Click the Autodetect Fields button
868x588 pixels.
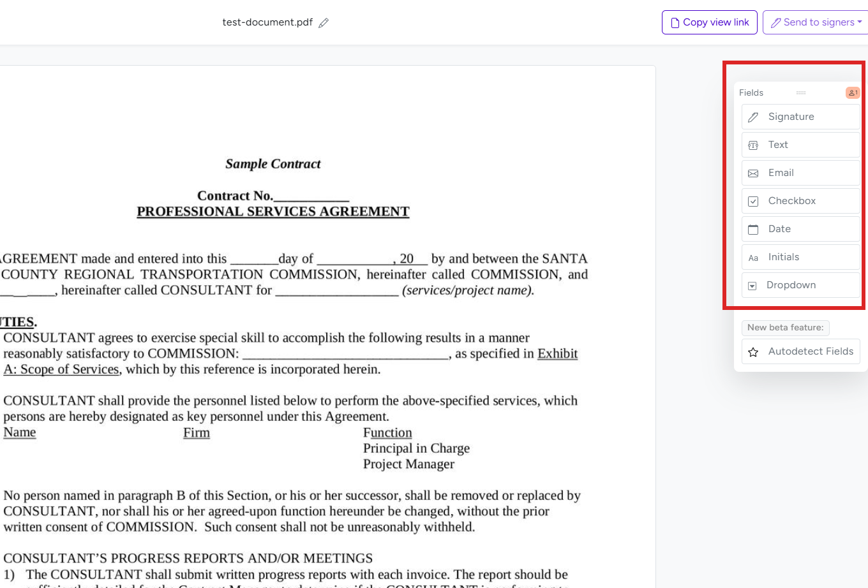(x=800, y=351)
